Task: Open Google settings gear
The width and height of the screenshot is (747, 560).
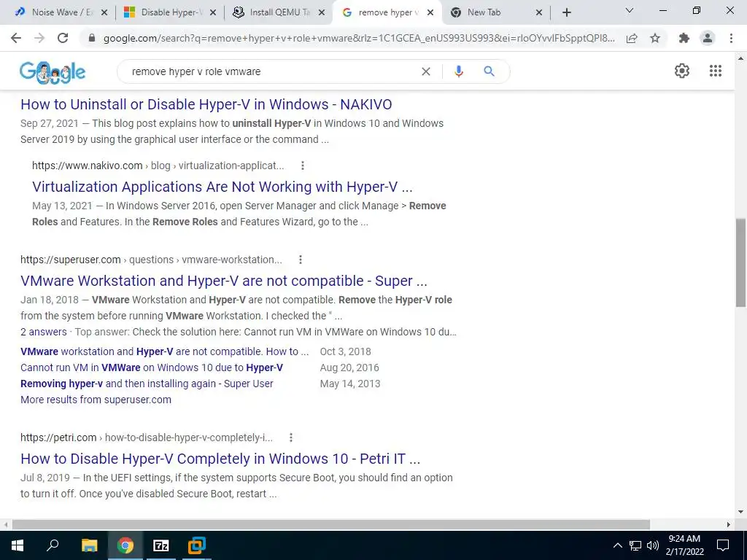Action: 682,71
